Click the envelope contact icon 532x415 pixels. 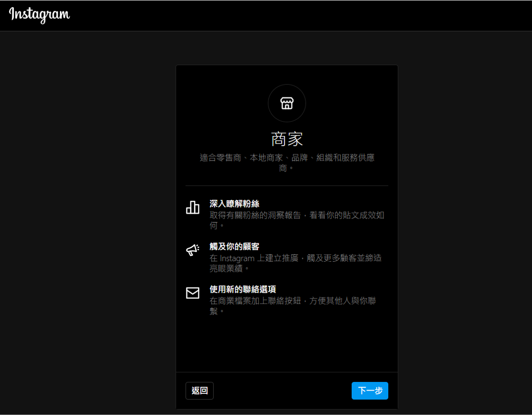[193, 293]
